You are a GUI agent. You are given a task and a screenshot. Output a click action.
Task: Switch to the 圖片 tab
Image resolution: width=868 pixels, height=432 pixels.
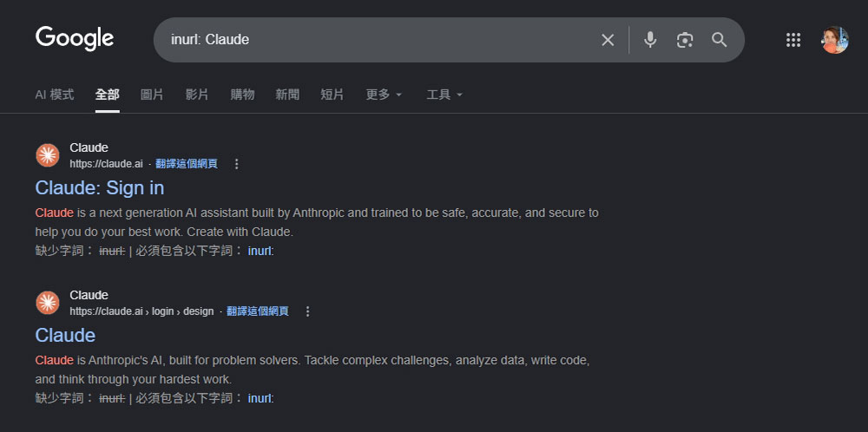click(x=152, y=95)
